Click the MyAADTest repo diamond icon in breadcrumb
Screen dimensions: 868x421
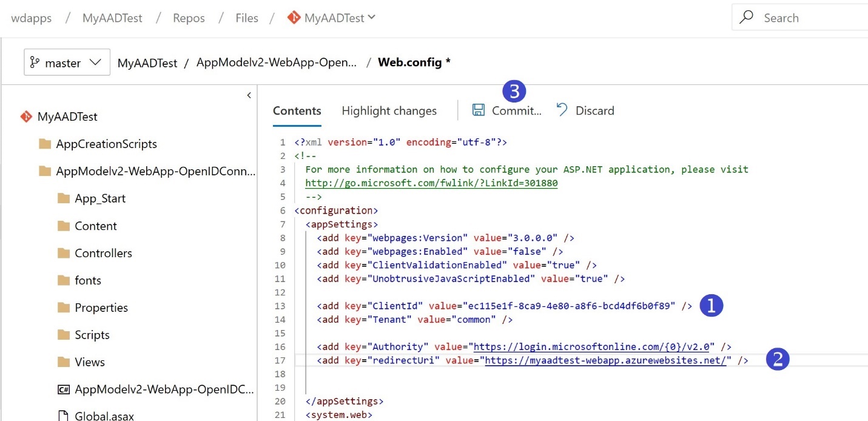click(x=294, y=18)
